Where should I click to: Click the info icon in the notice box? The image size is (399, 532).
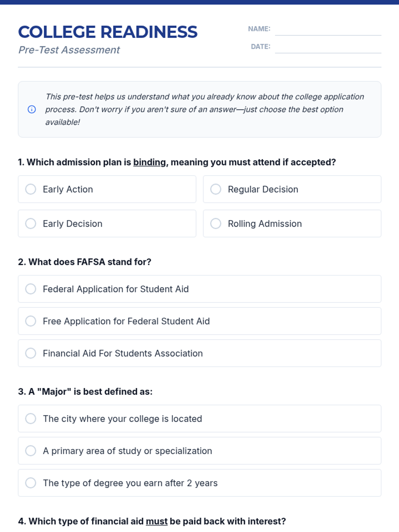tap(32, 109)
